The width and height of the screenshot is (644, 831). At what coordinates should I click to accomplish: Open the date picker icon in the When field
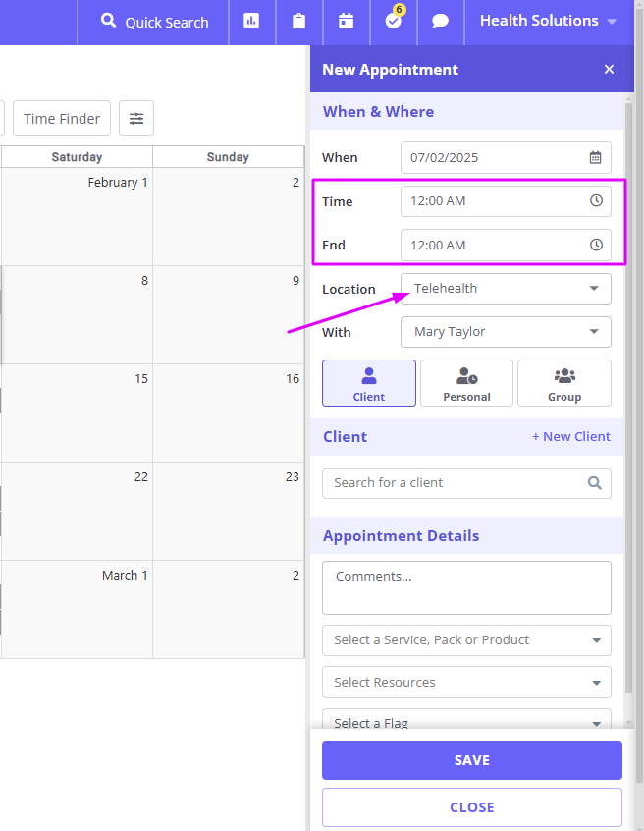click(x=595, y=157)
